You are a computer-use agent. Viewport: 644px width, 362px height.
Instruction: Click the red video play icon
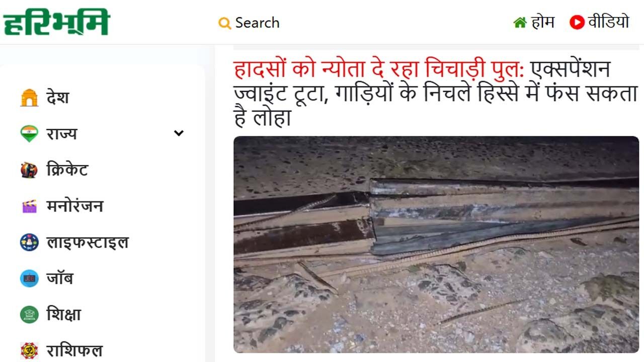point(577,23)
